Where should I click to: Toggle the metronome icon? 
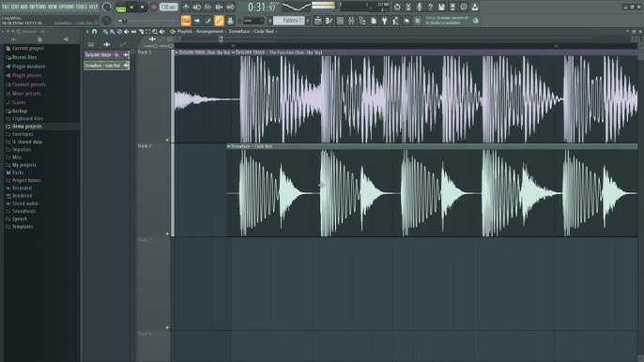tap(186, 7)
